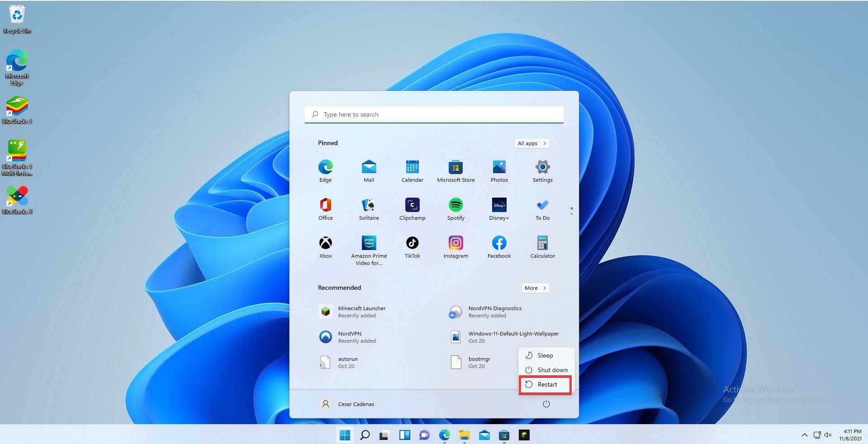Viewport: 868px width, 444px height.
Task: Click the power button icon
Action: click(546, 404)
